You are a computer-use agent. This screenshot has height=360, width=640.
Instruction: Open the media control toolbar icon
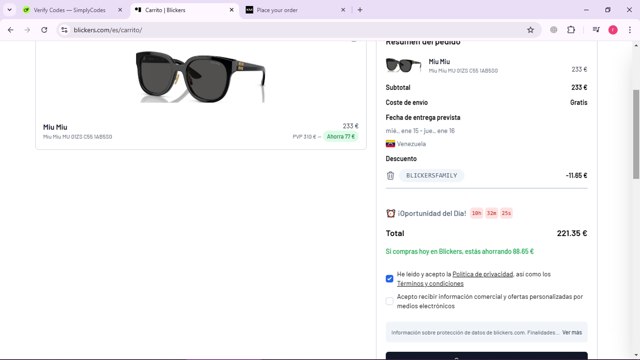[x=596, y=30]
